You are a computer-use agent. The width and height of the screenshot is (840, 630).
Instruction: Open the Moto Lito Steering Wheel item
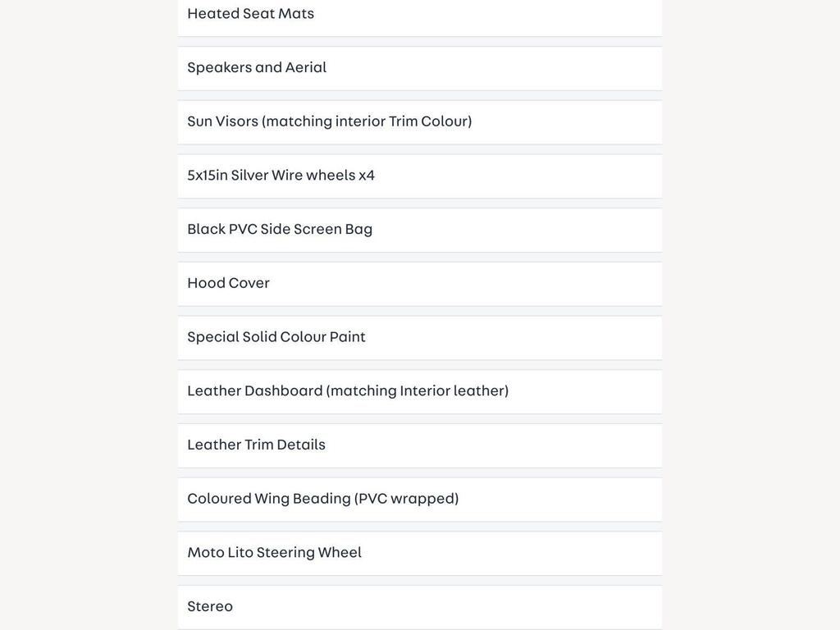420,554
